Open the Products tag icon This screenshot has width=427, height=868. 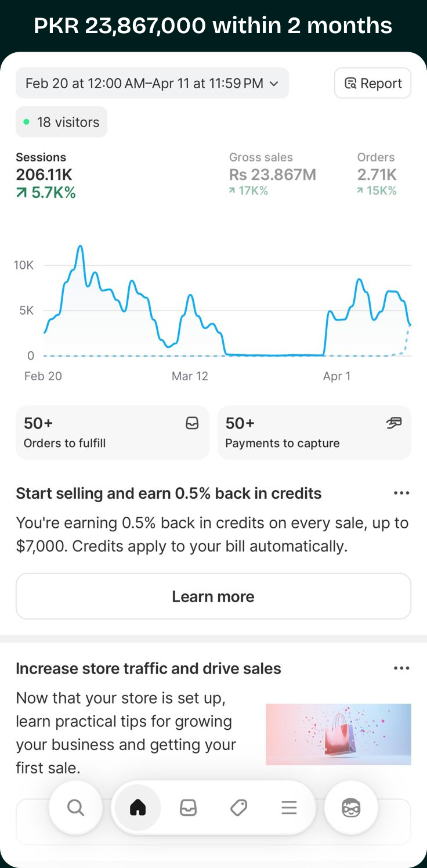238,808
